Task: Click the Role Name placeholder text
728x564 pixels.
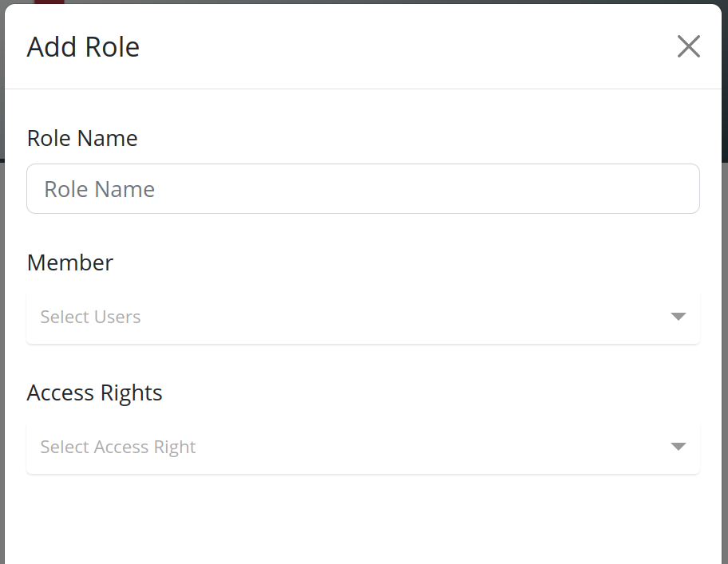Action: click(x=98, y=188)
